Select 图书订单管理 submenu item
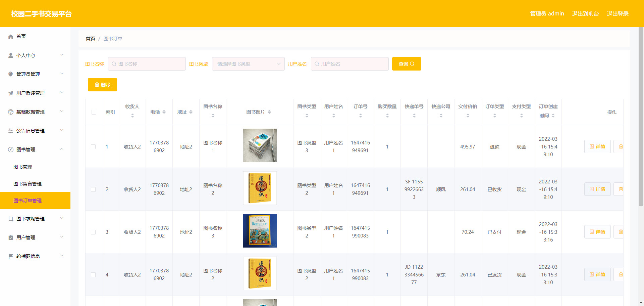This screenshot has height=306, width=644. tap(35, 201)
